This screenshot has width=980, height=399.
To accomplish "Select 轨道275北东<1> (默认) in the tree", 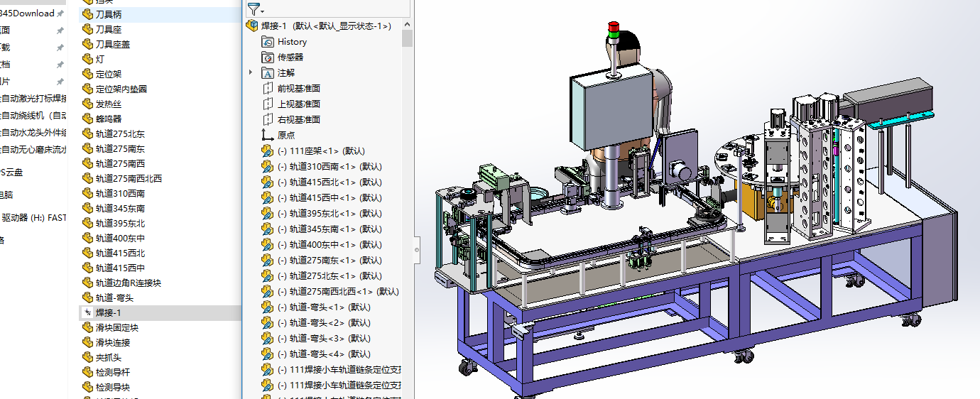I will (x=330, y=276).
